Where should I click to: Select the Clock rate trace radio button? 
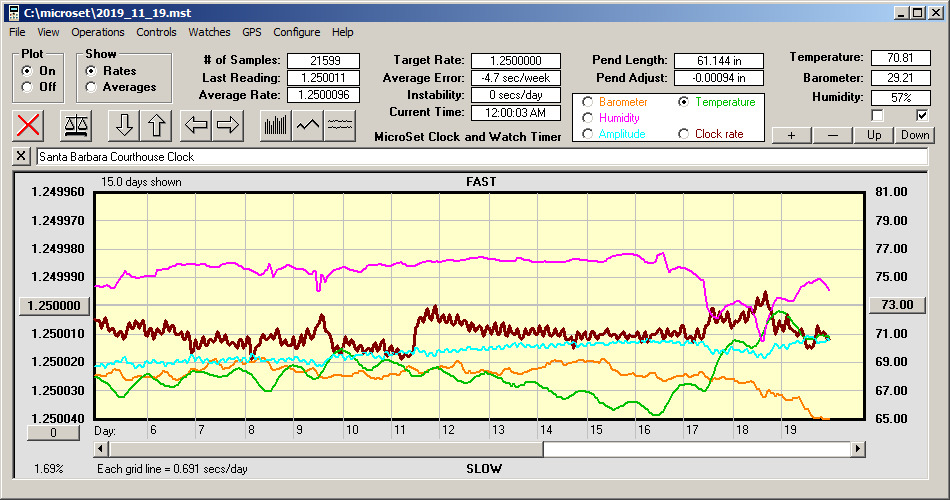click(683, 134)
